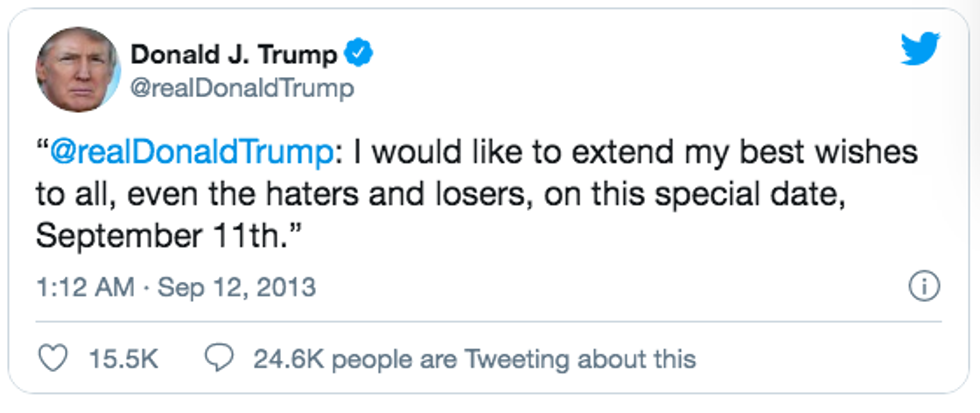
Task: Click the "1:12 AM" time text
Action: (84, 289)
